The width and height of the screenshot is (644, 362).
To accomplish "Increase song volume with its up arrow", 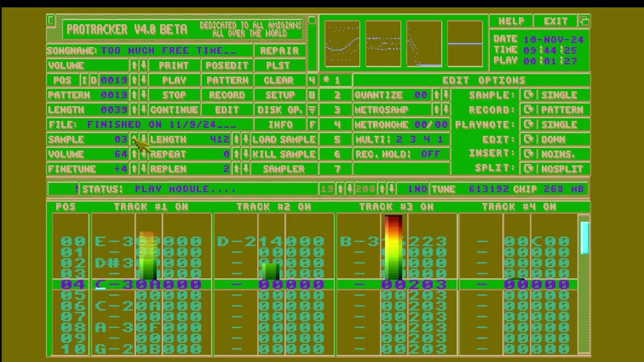I will (134, 65).
